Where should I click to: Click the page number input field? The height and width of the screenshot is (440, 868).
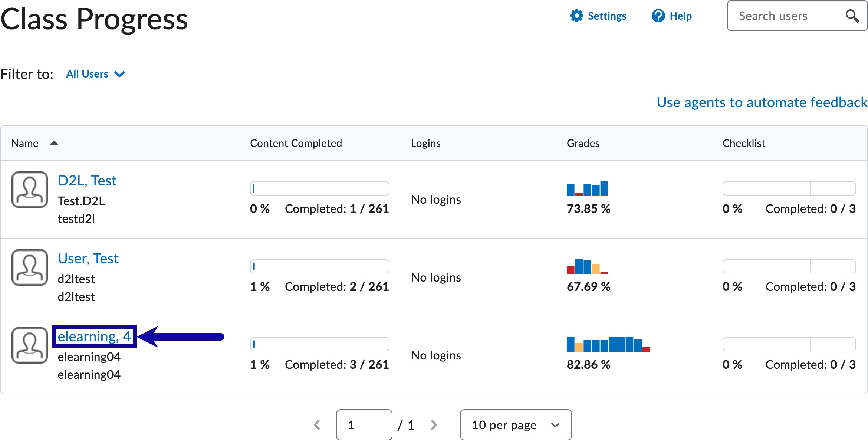(364, 425)
